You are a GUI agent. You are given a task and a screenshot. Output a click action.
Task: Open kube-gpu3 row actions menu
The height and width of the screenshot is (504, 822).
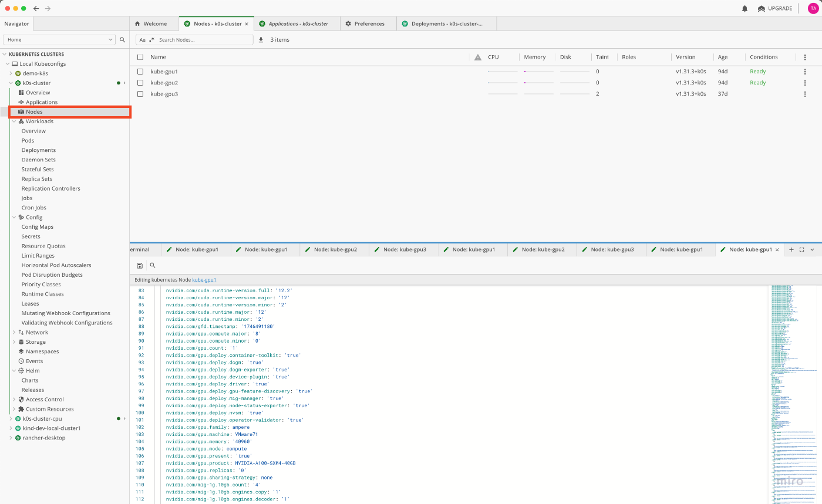805,94
